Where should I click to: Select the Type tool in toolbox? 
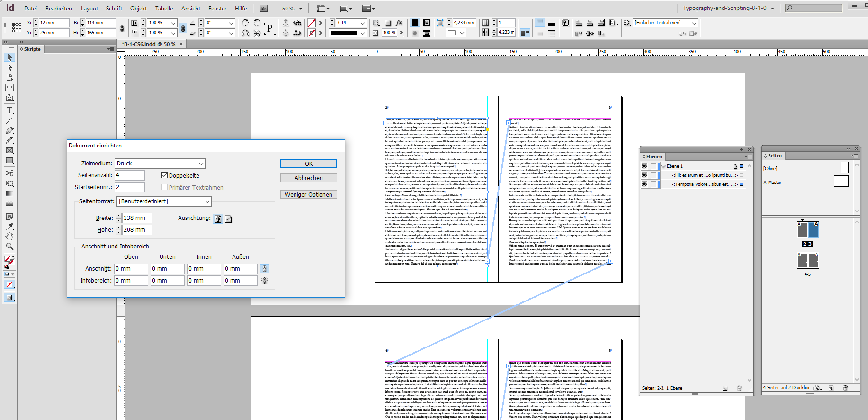pyautogui.click(x=9, y=110)
